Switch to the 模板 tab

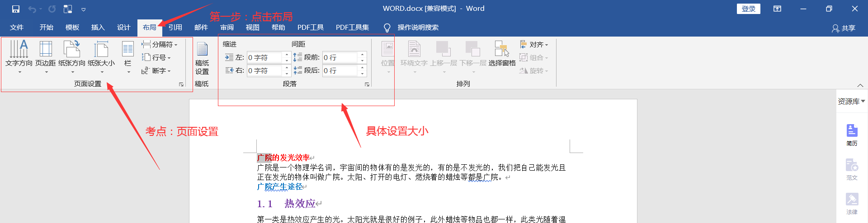72,28
